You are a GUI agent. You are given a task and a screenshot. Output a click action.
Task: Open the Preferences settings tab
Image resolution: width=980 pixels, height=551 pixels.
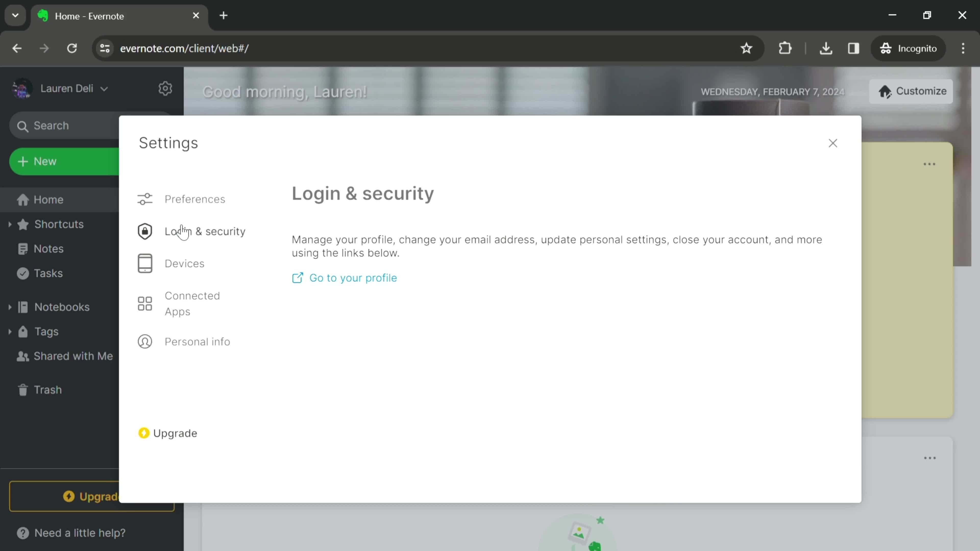[194, 198]
